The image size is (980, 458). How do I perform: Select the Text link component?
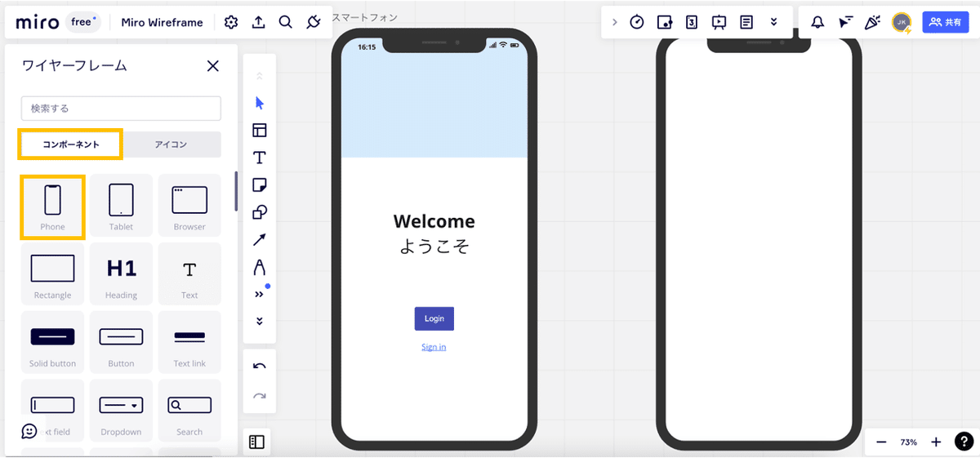point(189,343)
